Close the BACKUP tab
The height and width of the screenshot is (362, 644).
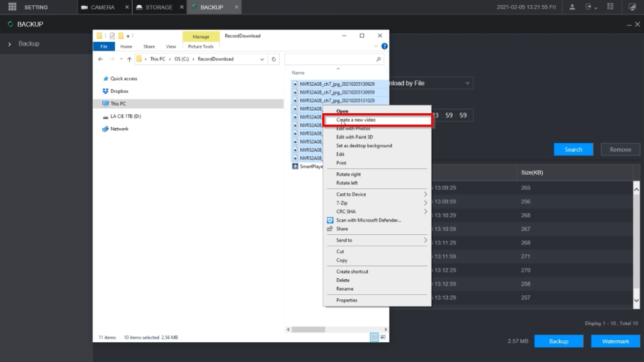tap(237, 7)
